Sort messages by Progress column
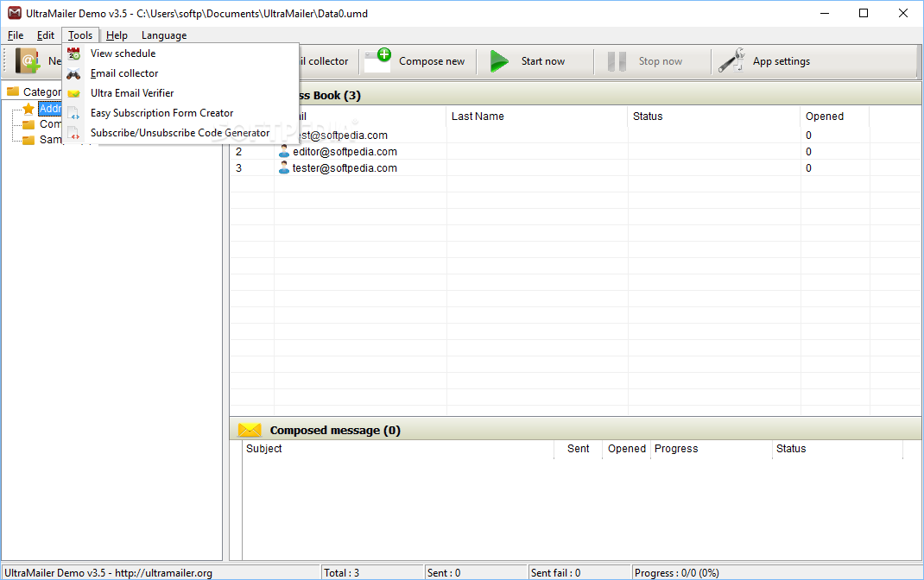Image resolution: width=924 pixels, height=580 pixels. (712, 449)
